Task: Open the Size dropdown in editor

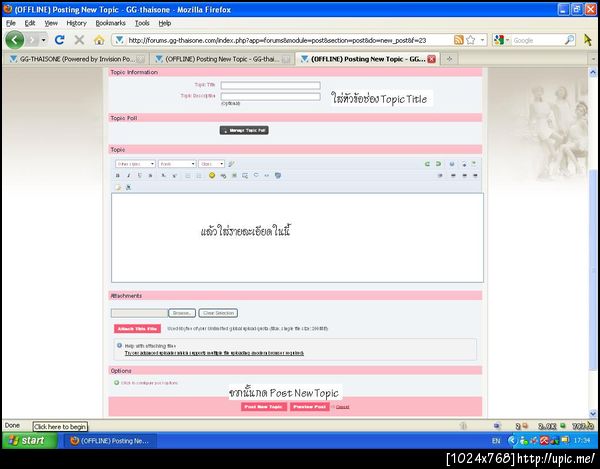Action: point(212,164)
